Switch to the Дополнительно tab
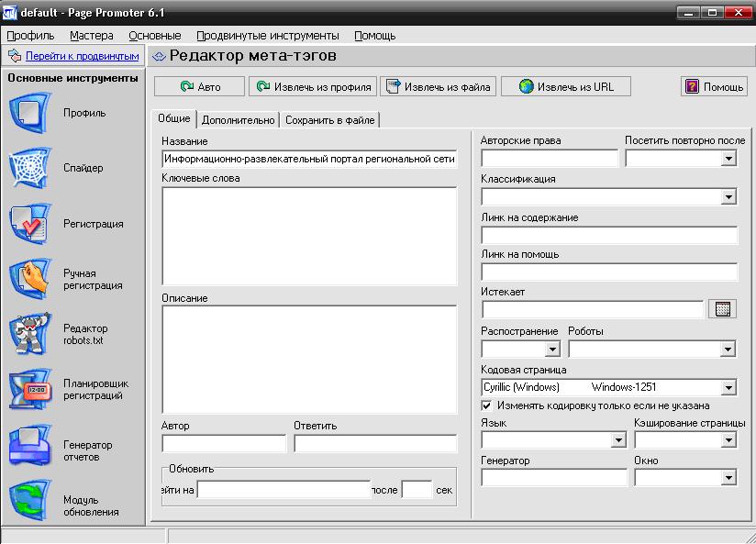This screenshot has width=756, height=544. pos(238,120)
